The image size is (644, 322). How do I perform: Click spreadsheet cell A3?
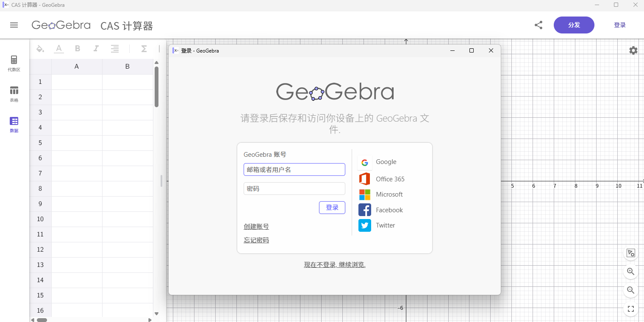point(77,112)
